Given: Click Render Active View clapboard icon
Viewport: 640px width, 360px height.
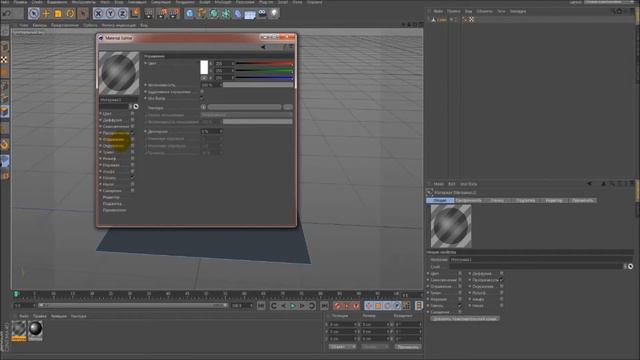Looking at the screenshot, I should 149,13.
